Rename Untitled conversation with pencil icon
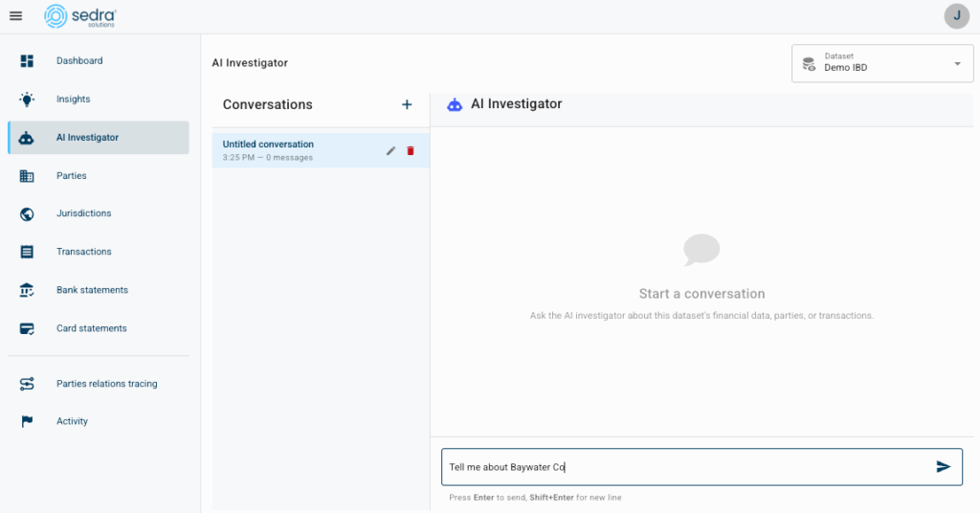Viewport: 980px width, 513px height. (x=390, y=150)
